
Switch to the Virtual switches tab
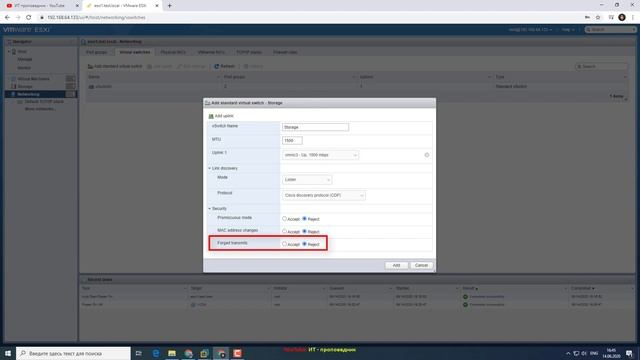[135, 52]
